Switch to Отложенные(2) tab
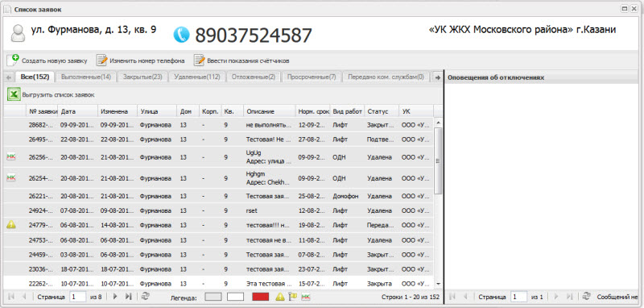This screenshot has height=308, width=644. [253, 77]
